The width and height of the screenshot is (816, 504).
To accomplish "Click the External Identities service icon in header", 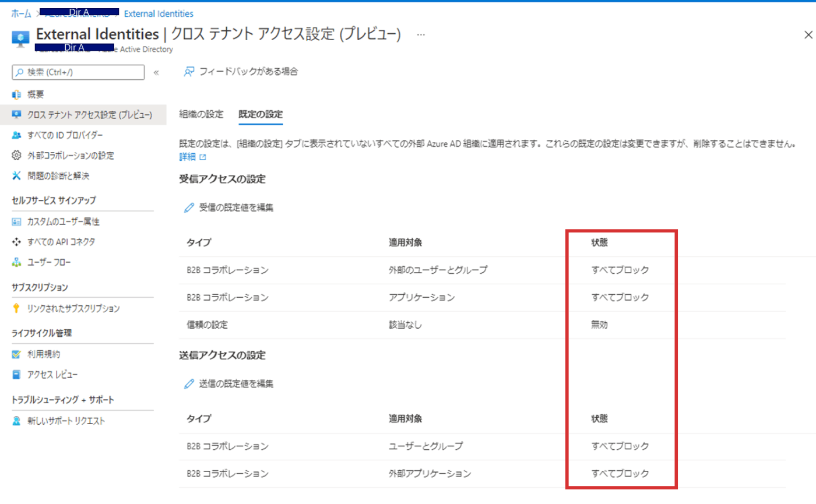I will click(20, 38).
